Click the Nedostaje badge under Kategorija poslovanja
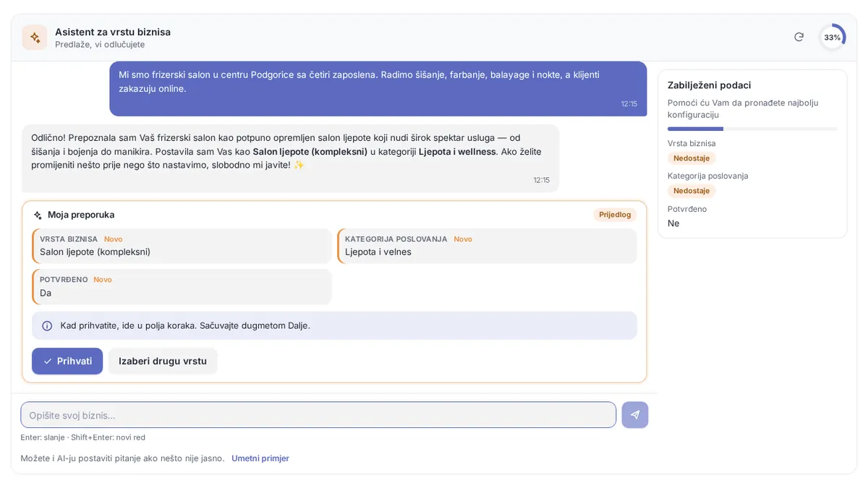868x488 pixels. 692,191
